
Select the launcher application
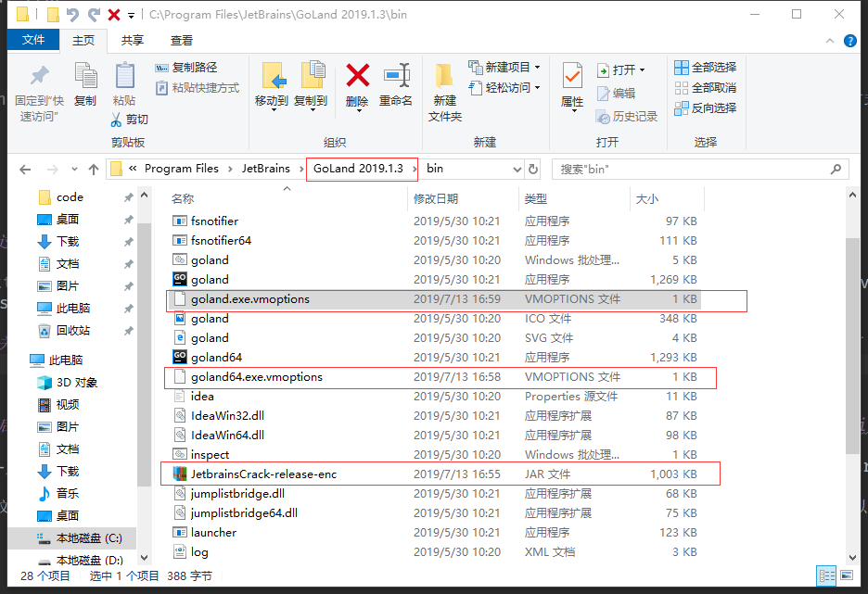click(435, 533)
